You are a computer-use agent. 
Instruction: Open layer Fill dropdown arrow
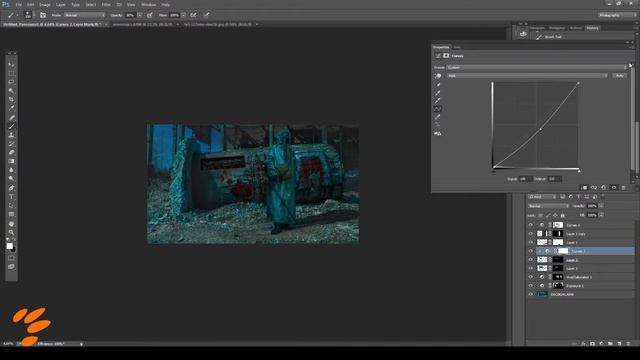(601, 215)
